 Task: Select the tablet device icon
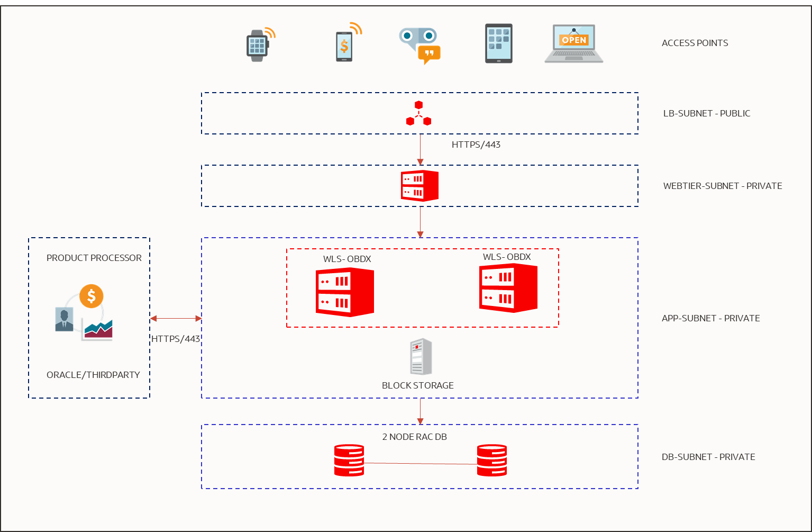tap(497, 43)
